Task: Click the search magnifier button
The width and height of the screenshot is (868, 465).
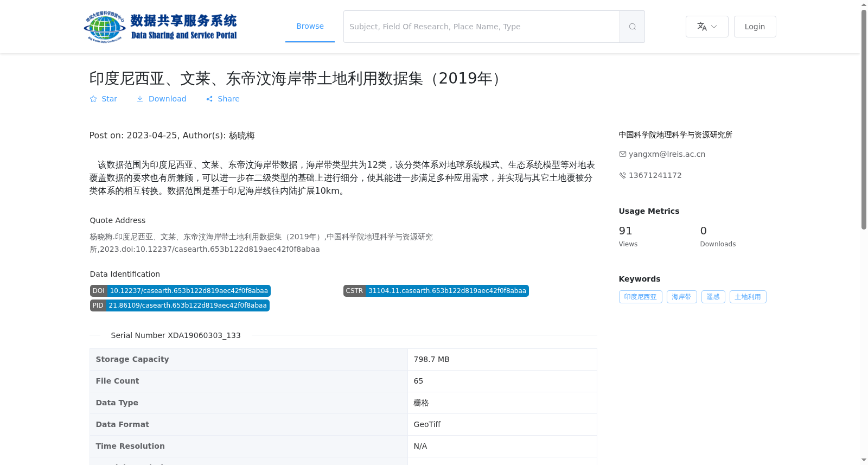Action: [x=632, y=27]
